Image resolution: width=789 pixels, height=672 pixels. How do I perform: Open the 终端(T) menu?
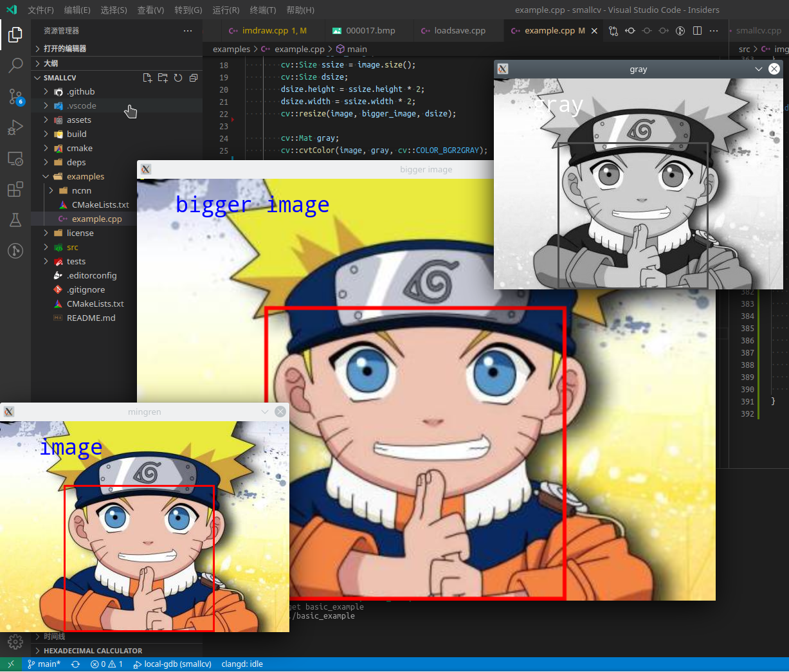pos(262,10)
